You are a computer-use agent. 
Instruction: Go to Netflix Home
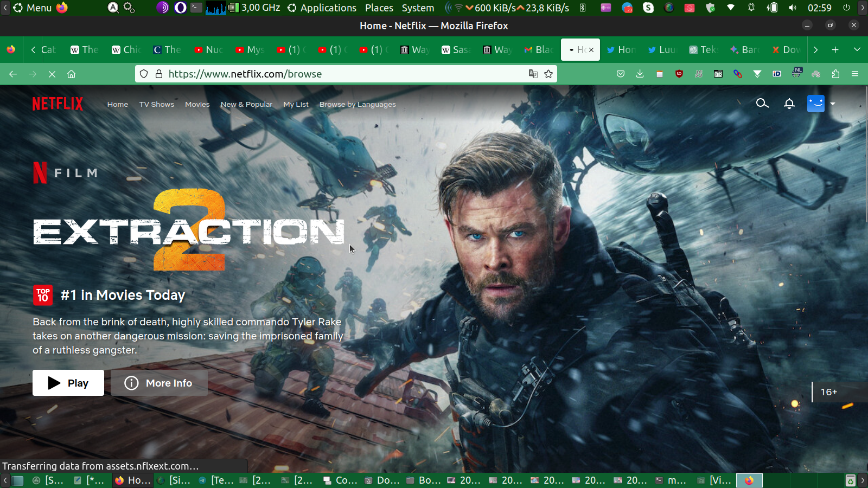click(x=118, y=105)
